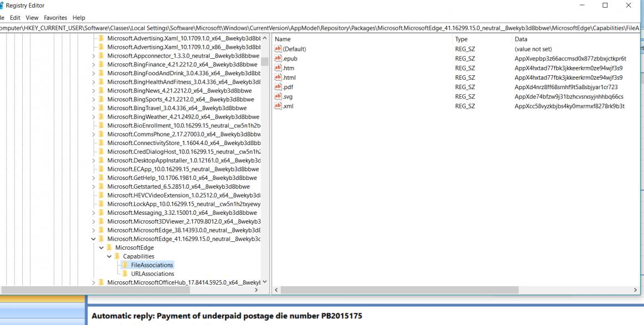Select the .epub value's string icon

[278, 58]
